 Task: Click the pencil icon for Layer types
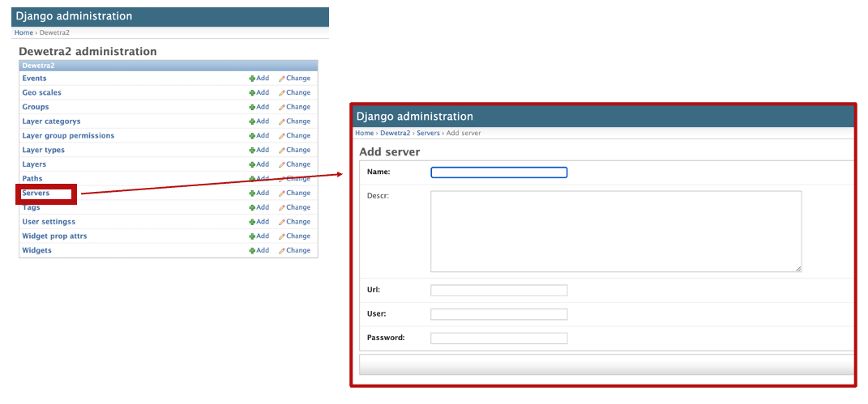(x=282, y=151)
